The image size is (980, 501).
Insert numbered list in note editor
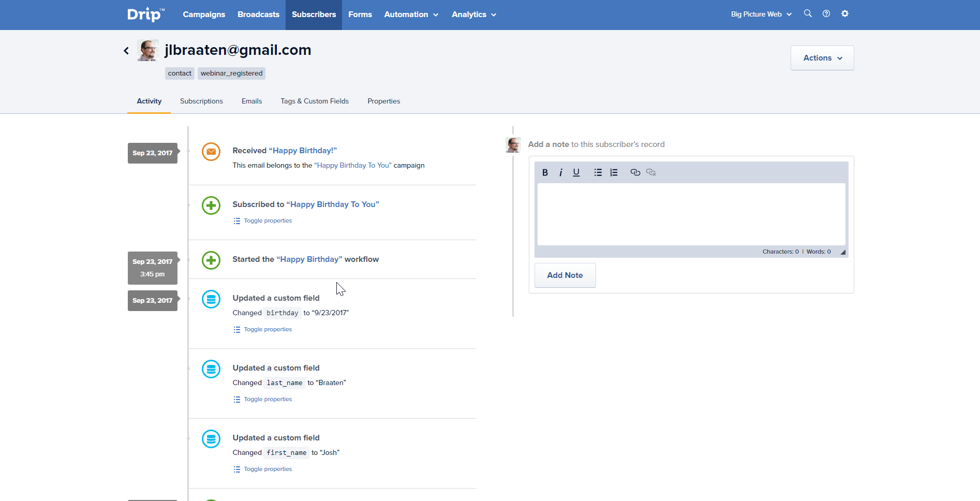point(614,172)
